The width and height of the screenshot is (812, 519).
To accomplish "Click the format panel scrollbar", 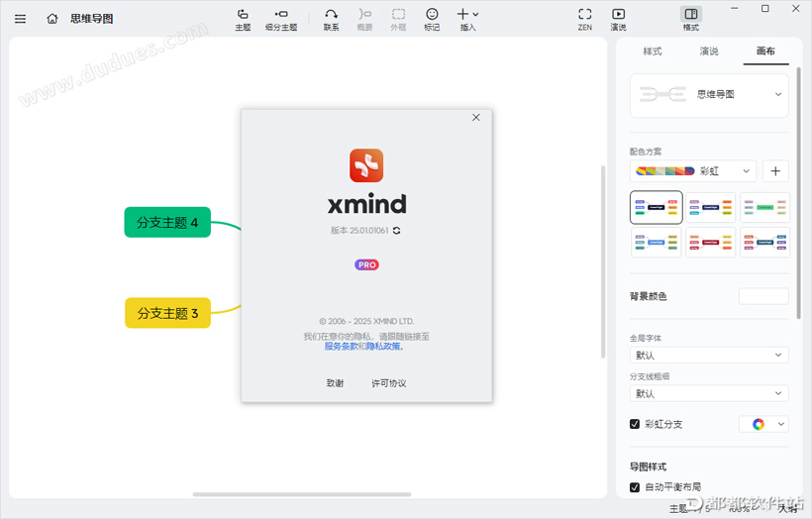I will click(x=798, y=193).
